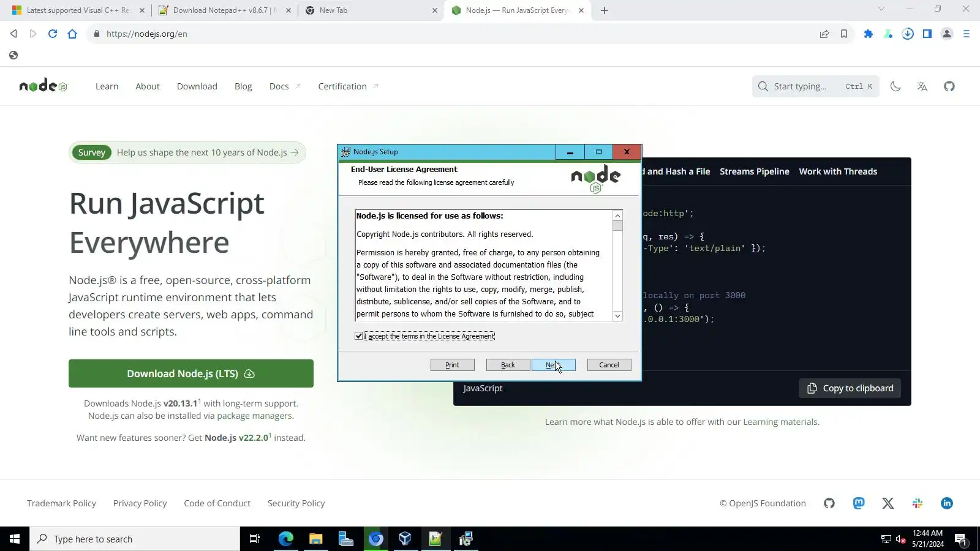Open the browser main menu icon
The image size is (980, 551).
point(967,34)
